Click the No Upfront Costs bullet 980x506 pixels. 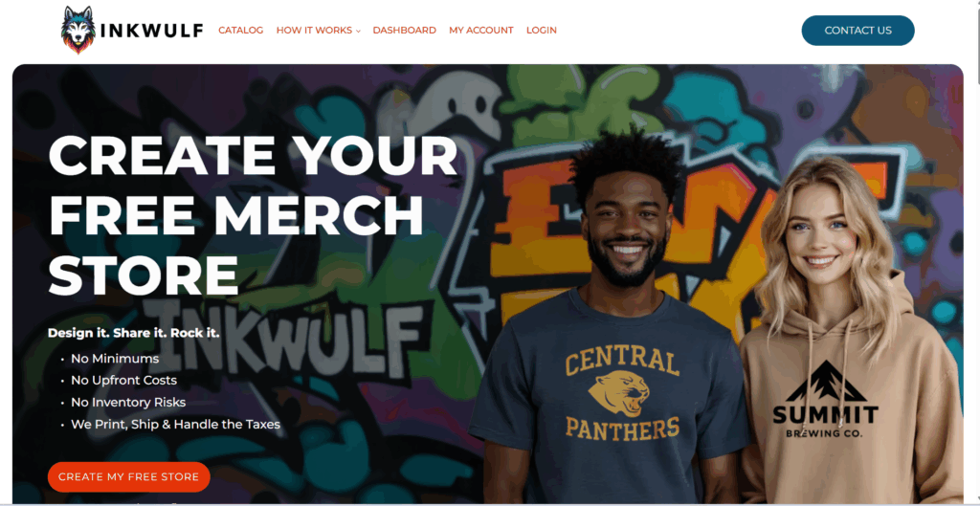coord(123,381)
